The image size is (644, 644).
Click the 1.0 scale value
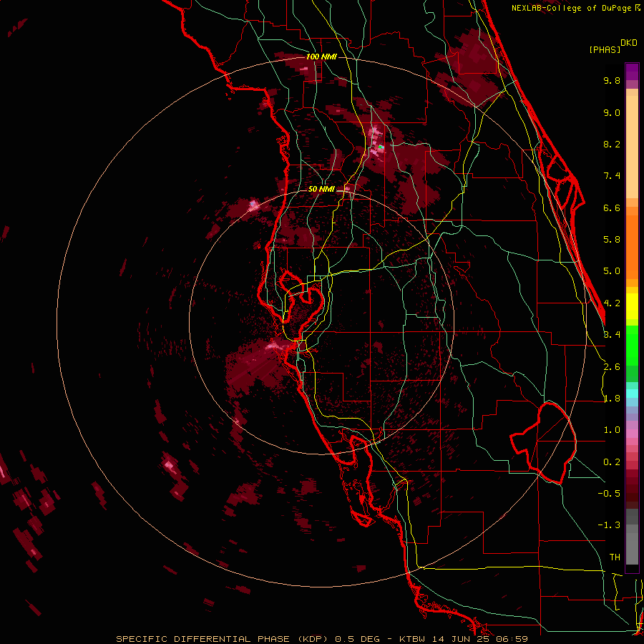pyautogui.click(x=612, y=430)
